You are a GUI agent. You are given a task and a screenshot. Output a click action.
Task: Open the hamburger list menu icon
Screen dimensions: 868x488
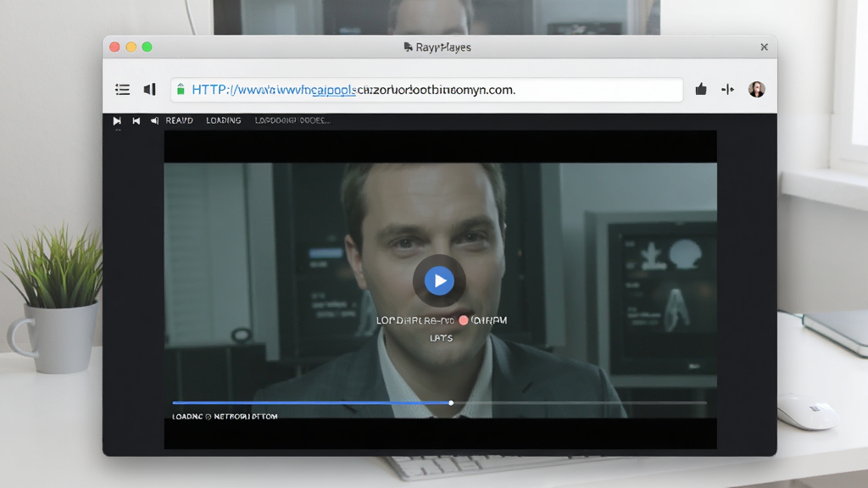click(122, 90)
